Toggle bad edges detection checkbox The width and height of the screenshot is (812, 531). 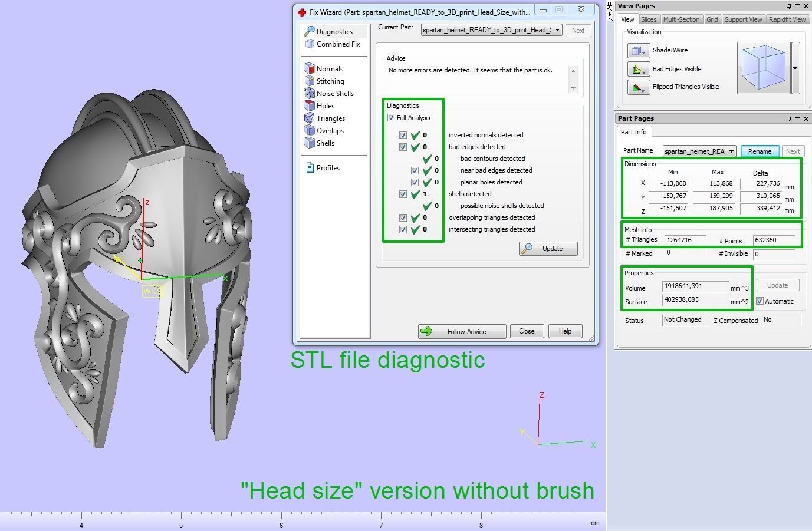pos(403,147)
